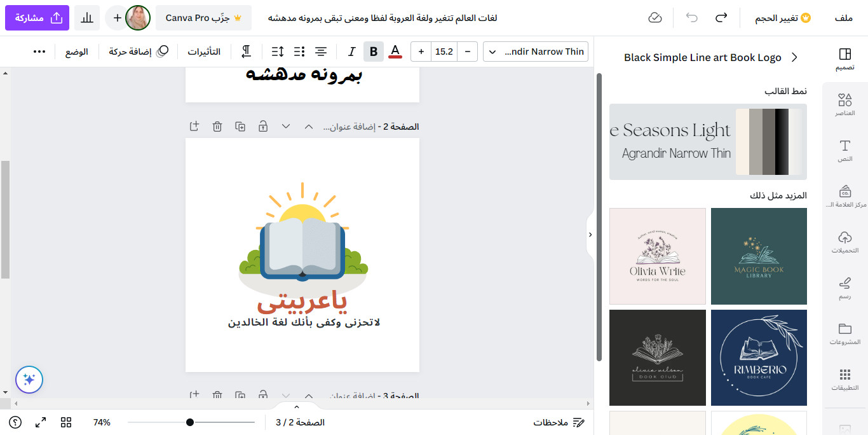This screenshot has width=868, height=435.
Task: Open the Design (تصميم) sidebar tab
Action: tap(844, 59)
